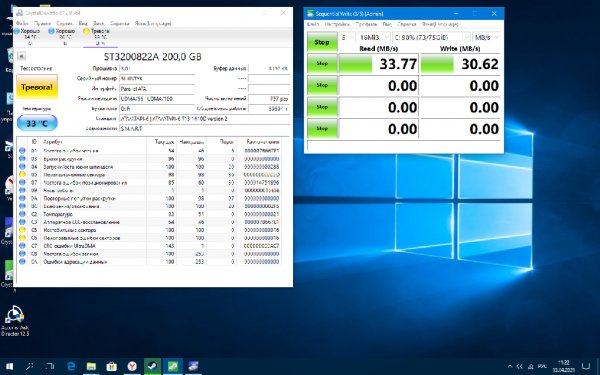Click blue status circle of attribute 04
The width and height of the screenshot is (600, 375).
(x=22, y=167)
